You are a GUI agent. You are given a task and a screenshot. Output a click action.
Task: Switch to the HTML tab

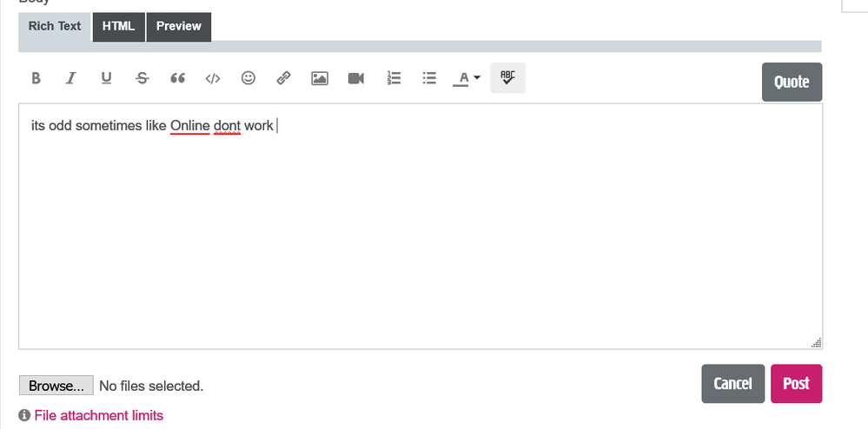118,26
